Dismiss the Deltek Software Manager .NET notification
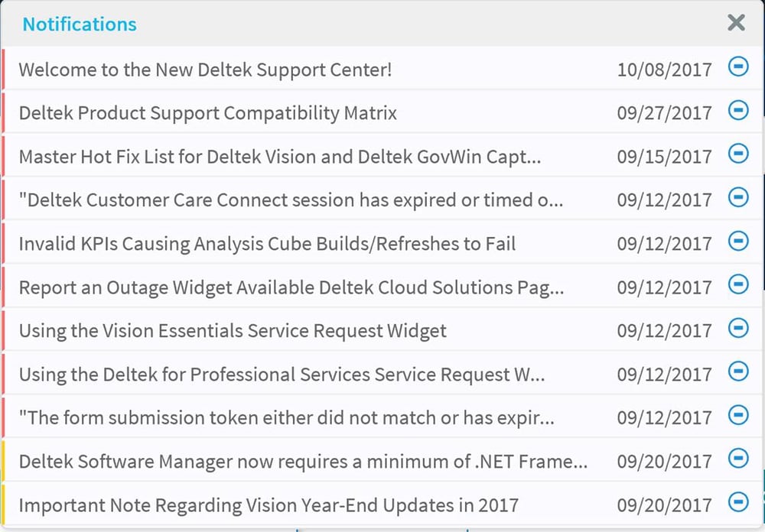 [738, 459]
